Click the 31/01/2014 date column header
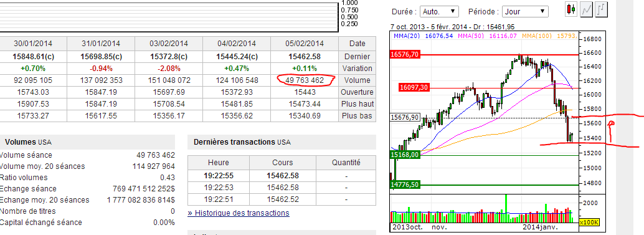644x235 pixels. pyautogui.click(x=101, y=44)
